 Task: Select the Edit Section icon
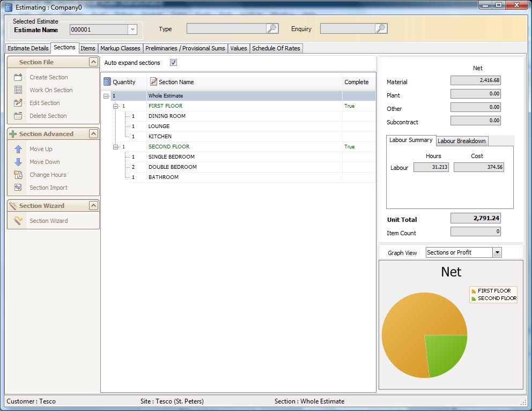coord(18,102)
